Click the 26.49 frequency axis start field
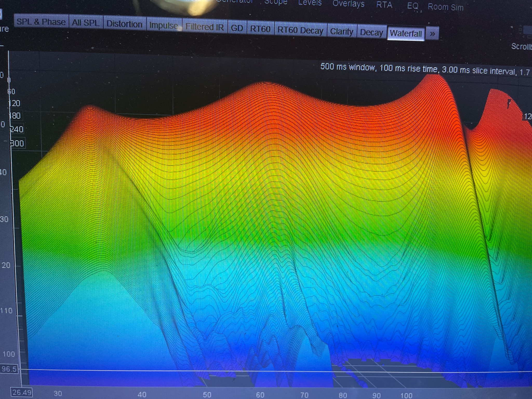 pyautogui.click(x=22, y=392)
